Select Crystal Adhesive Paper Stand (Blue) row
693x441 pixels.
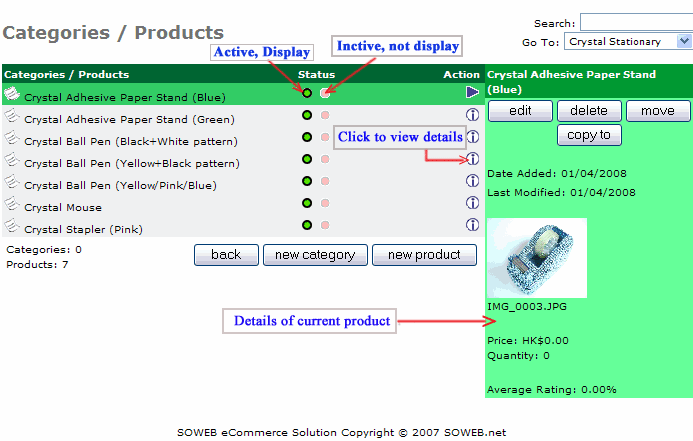124,97
